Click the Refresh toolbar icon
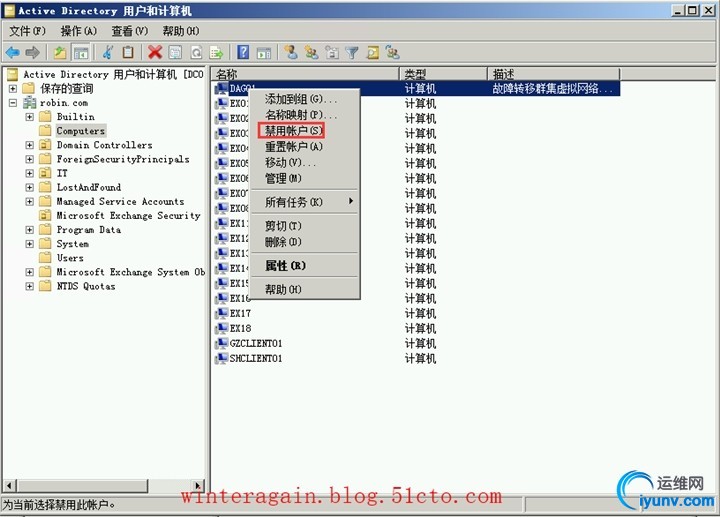 (196, 53)
